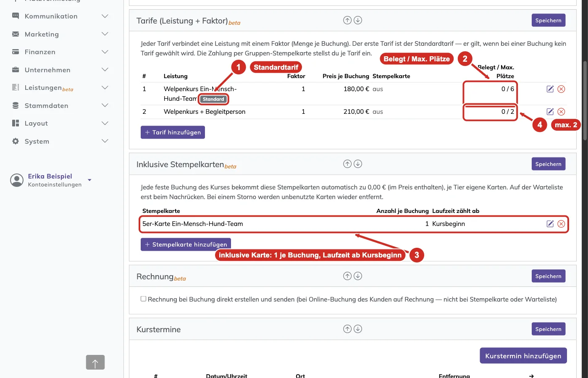Expand the Unternehmen menu chevron
The image size is (588, 378).
(105, 70)
